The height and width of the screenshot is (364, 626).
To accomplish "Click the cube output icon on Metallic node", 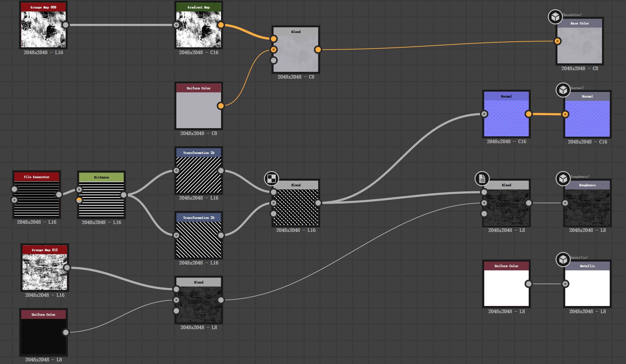I will 563,259.
